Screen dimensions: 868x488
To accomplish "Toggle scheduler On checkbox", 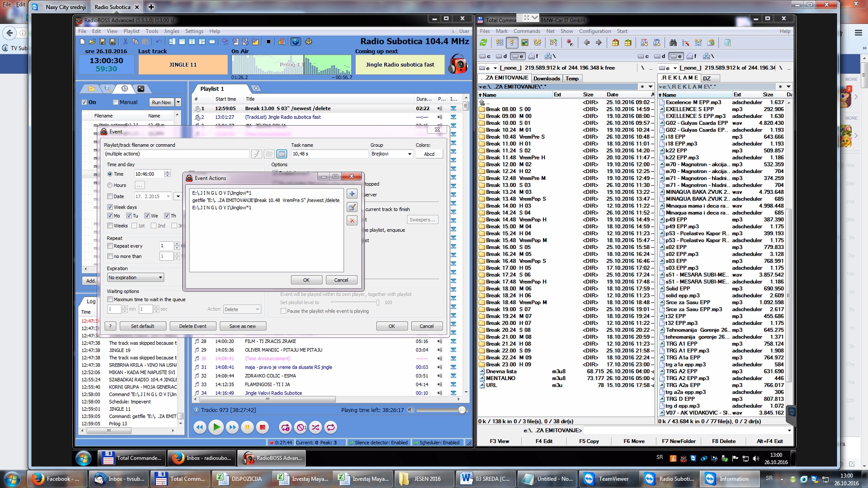I will tap(84, 102).
